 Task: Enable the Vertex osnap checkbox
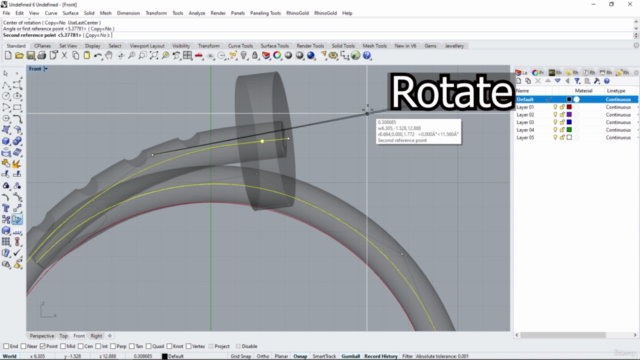(x=189, y=346)
